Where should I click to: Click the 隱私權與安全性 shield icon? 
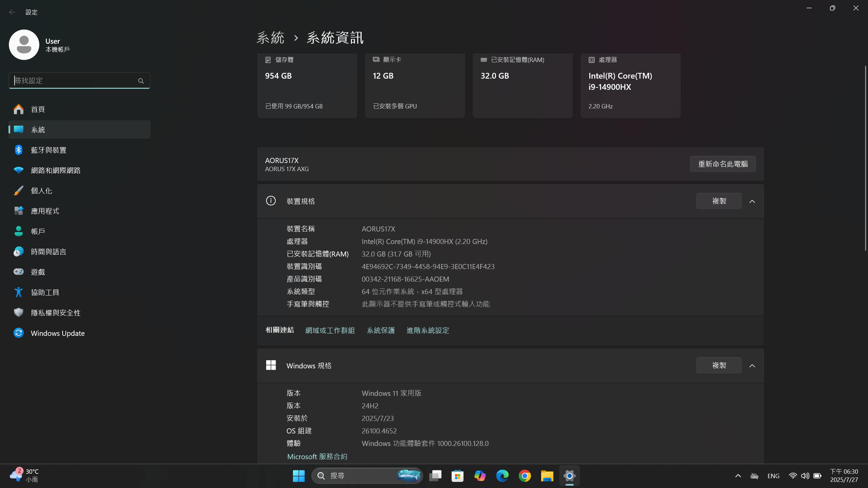point(19,312)
